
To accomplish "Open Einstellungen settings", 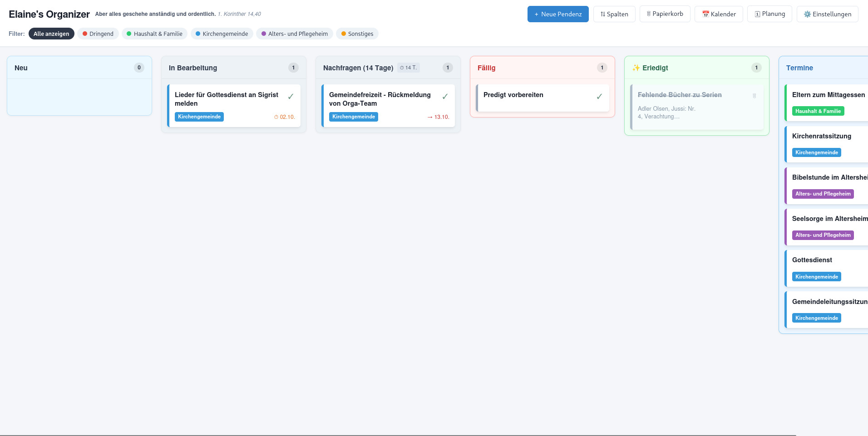I will pyautogui.click(x=827, y=14).
